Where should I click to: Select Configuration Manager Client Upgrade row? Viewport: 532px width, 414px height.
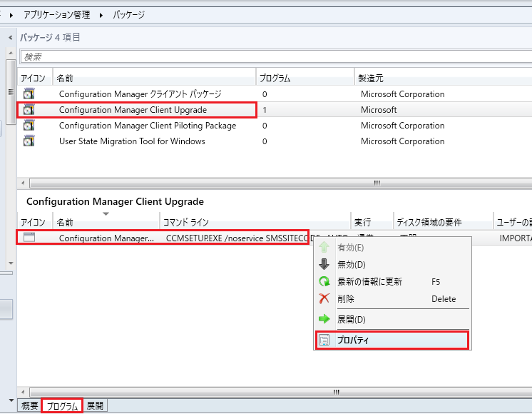click(x=275, y=110)
